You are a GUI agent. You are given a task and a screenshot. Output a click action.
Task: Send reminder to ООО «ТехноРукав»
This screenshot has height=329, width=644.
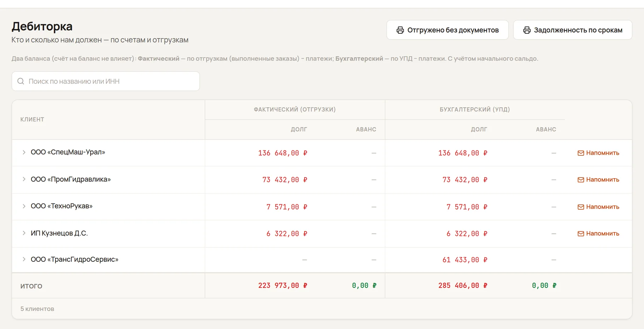click(598, 207)
